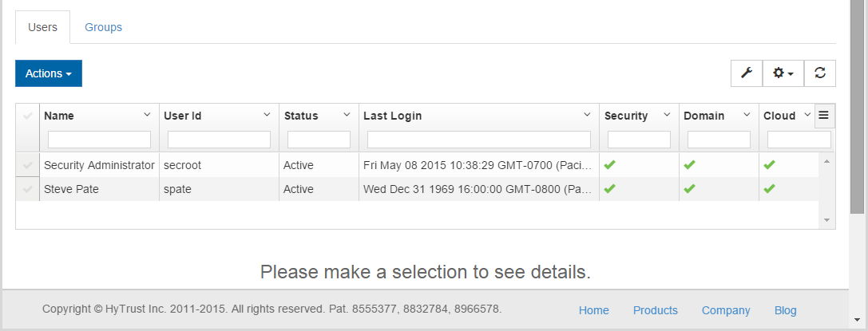This screenshot has width=868, height=331.
Task: Refresh the users table
Action: (x=820, y=73)
